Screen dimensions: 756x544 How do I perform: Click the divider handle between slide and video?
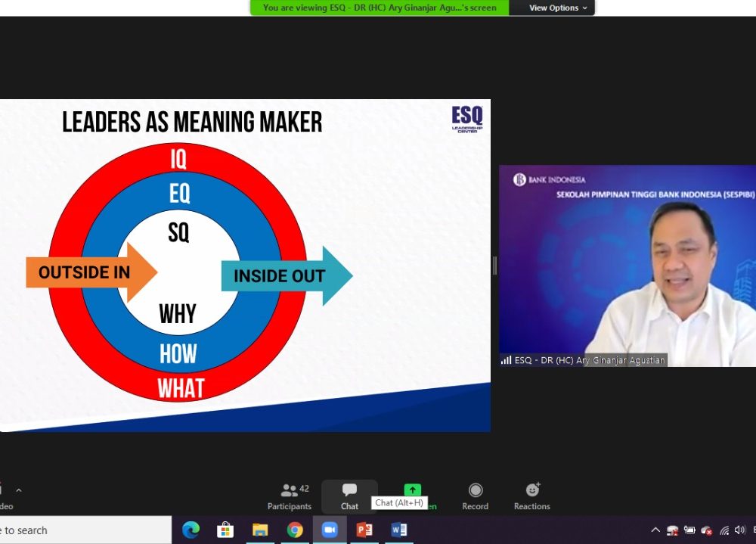tap(494, 266)
